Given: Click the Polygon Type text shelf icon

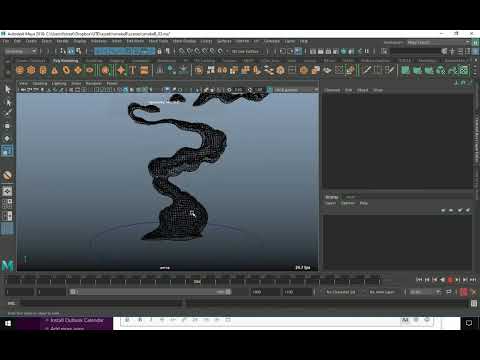Looking at the screenshot, I should pos(133,70).
